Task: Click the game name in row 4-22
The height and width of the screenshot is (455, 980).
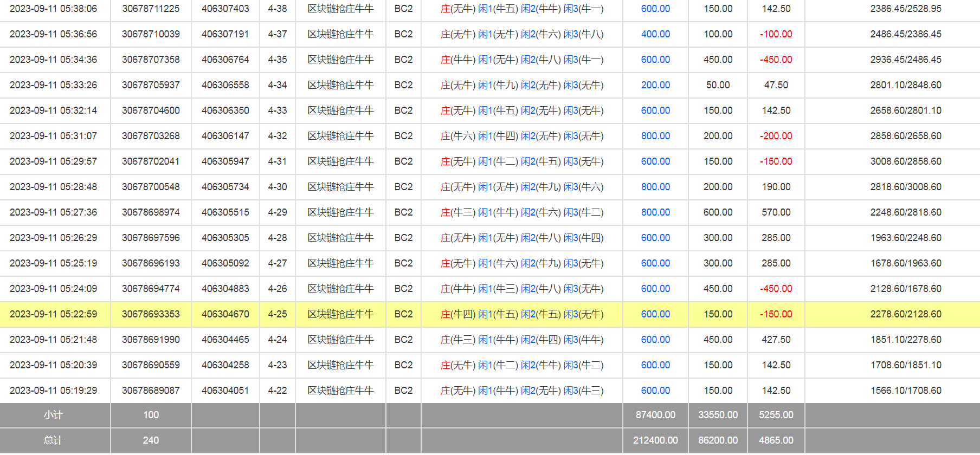Action: [340, 391]
